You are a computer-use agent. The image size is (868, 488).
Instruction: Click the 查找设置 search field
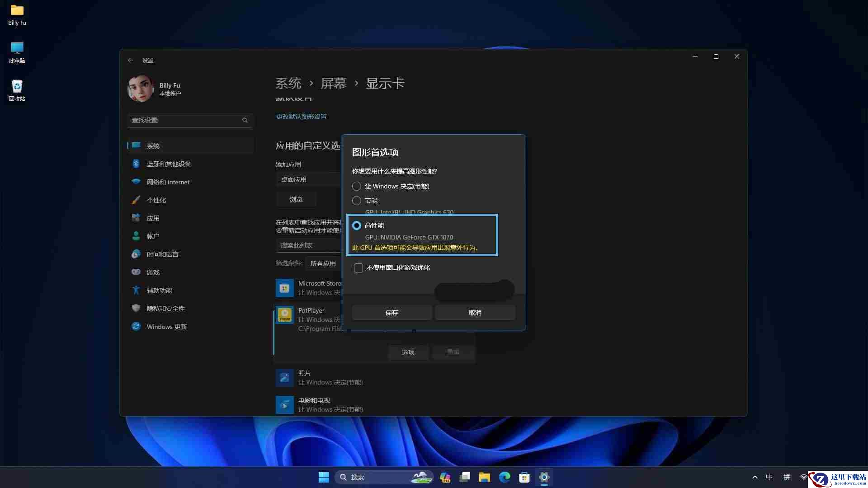[x=190, y=120]
